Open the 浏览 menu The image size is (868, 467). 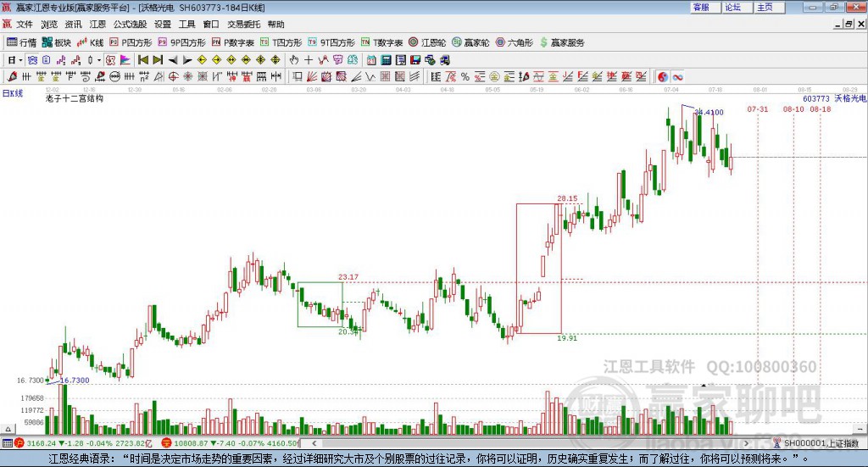click(48, 25)
